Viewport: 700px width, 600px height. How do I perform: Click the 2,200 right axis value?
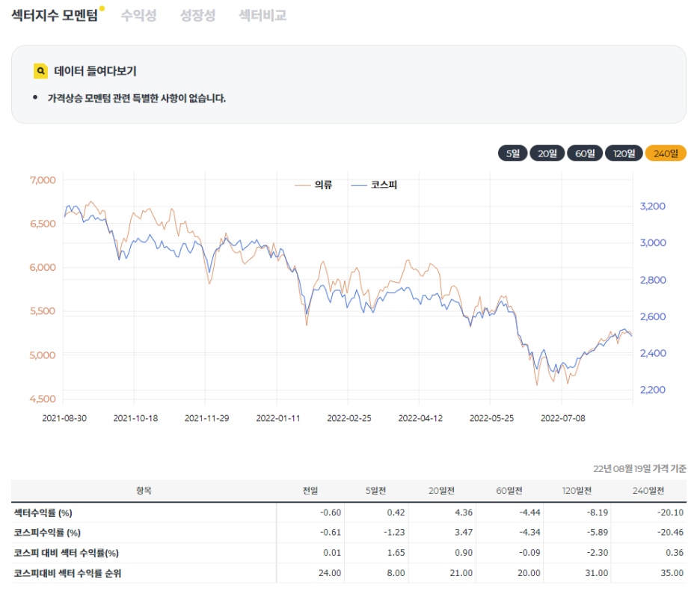pyautogui.click(x=653, y=390)
